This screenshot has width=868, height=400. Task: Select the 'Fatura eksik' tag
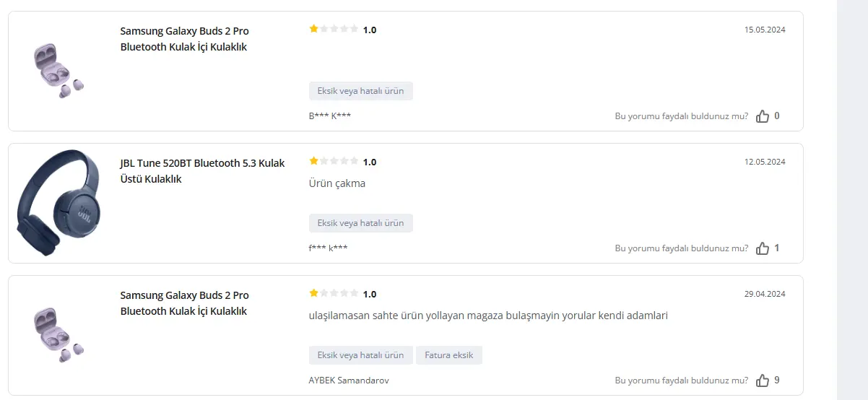(x=449, y=355)
